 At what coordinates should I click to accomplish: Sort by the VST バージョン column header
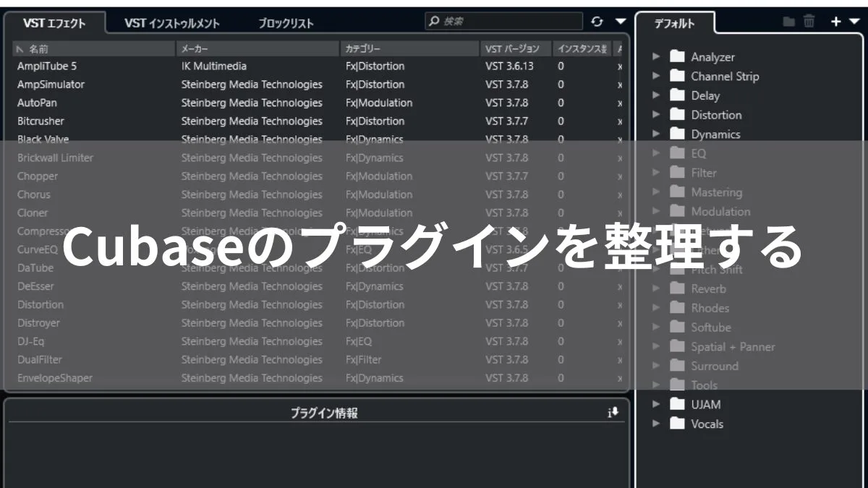click(516, 48)
